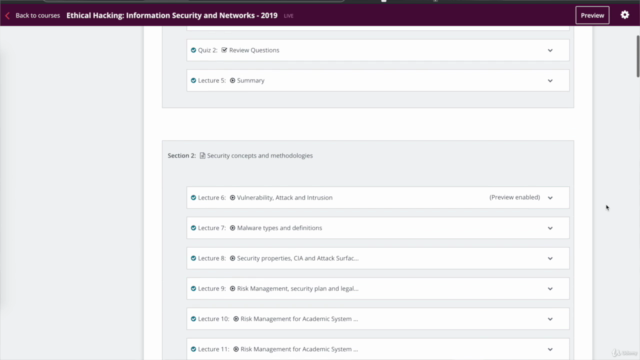The image size is (640, 360).
Task: Click Lecture 10 published check icon
Action: pos(193,319)
